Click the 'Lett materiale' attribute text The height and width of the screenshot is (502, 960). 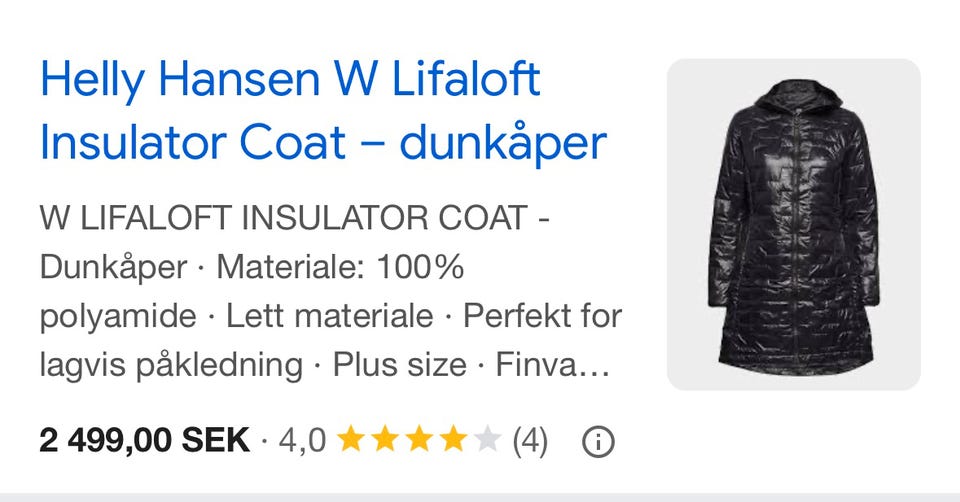click(330, 317)
